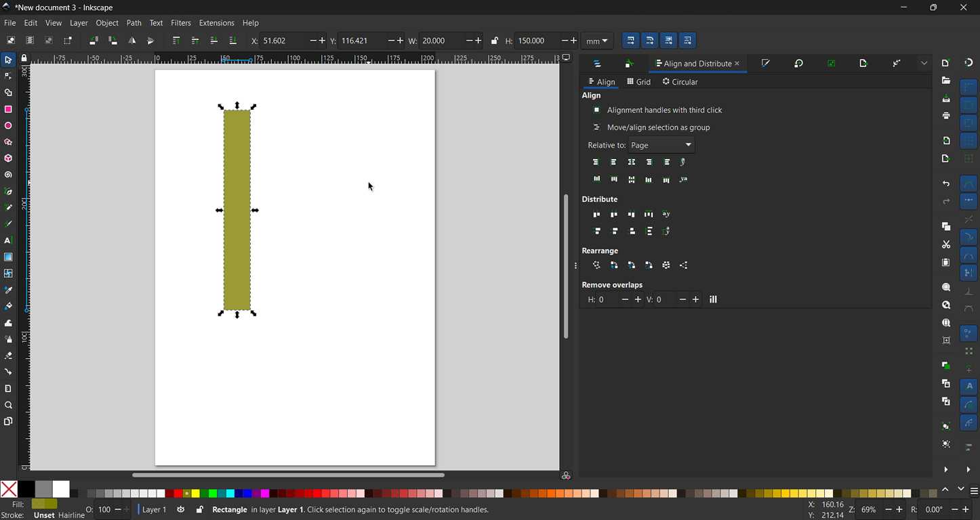Toggle Layer 1 visibility eye
The width and height of the screenshot is (980, 520).
[x=181, y=510]
